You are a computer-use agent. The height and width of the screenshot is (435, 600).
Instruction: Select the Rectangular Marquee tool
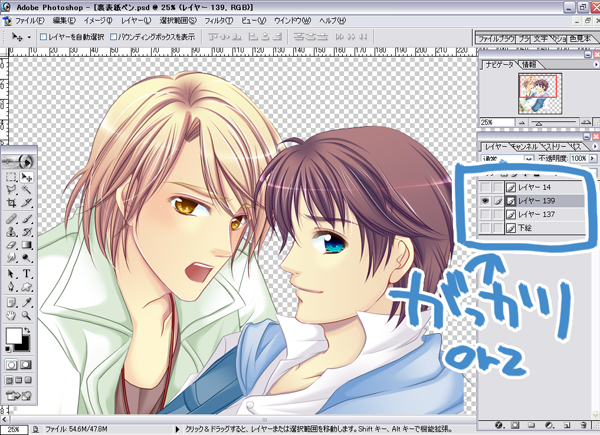(x=11, y=177)
